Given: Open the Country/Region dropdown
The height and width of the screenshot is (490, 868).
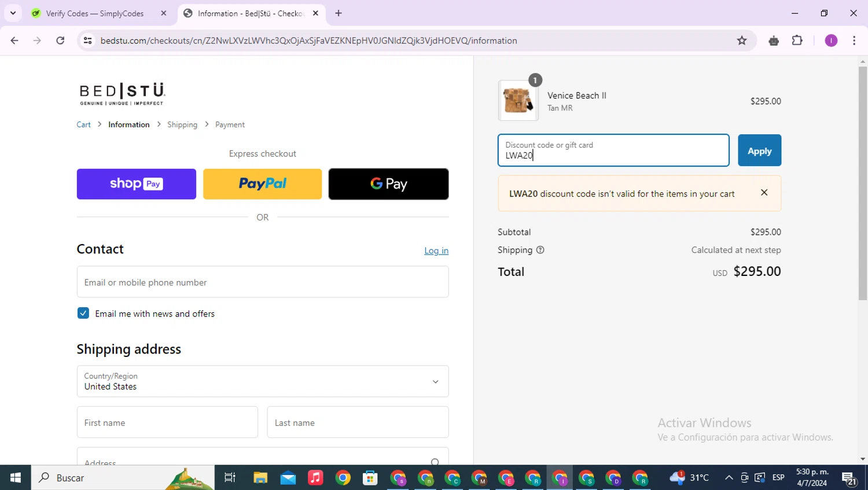Looking at the screenshot, I should (263, 381).
